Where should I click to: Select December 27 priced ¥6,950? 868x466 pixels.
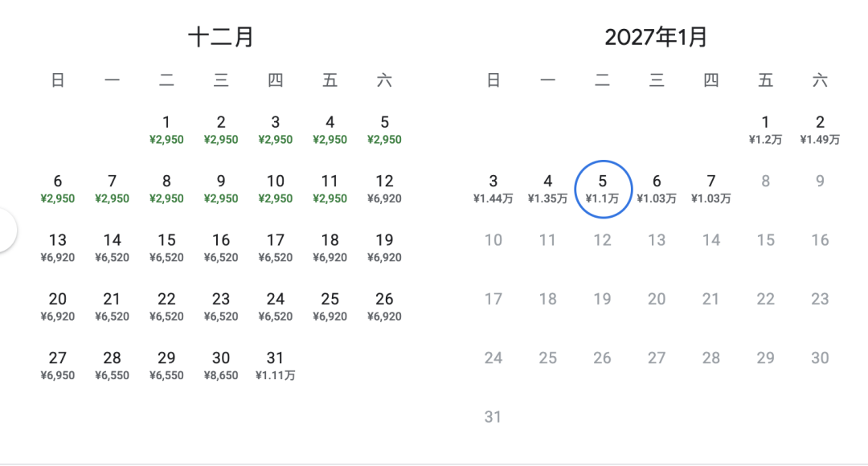point(58,366)
